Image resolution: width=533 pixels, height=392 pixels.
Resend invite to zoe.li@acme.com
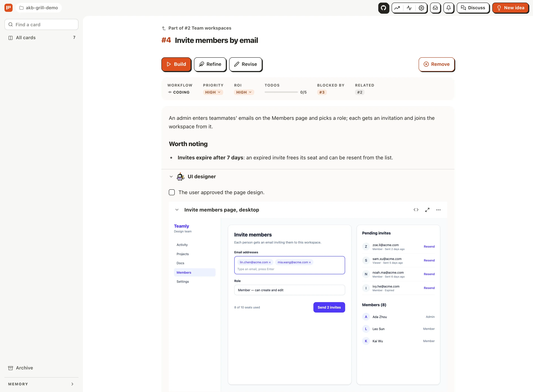tap(429, 246)
